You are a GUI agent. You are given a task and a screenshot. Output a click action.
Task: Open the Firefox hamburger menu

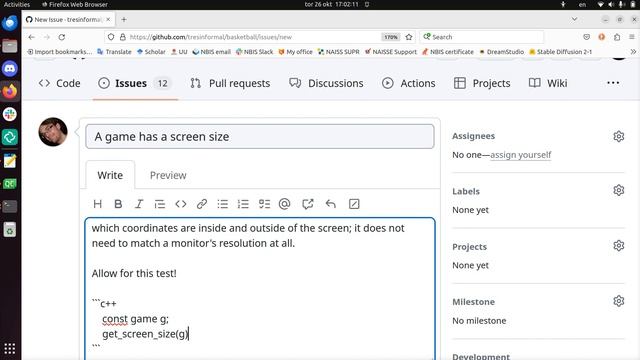point(631,37)
